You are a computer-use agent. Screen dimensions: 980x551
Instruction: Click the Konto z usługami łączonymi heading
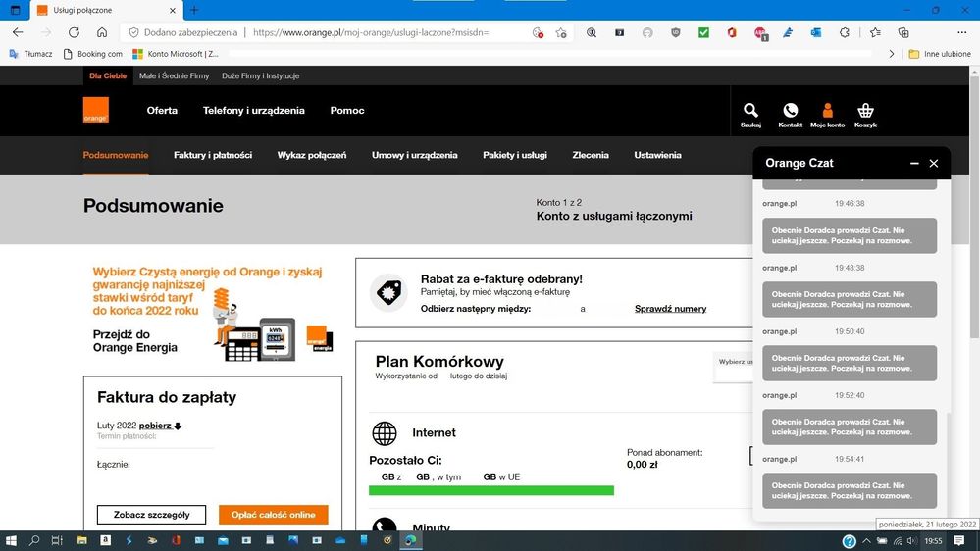pyautogui.click(x=614, y=216)
